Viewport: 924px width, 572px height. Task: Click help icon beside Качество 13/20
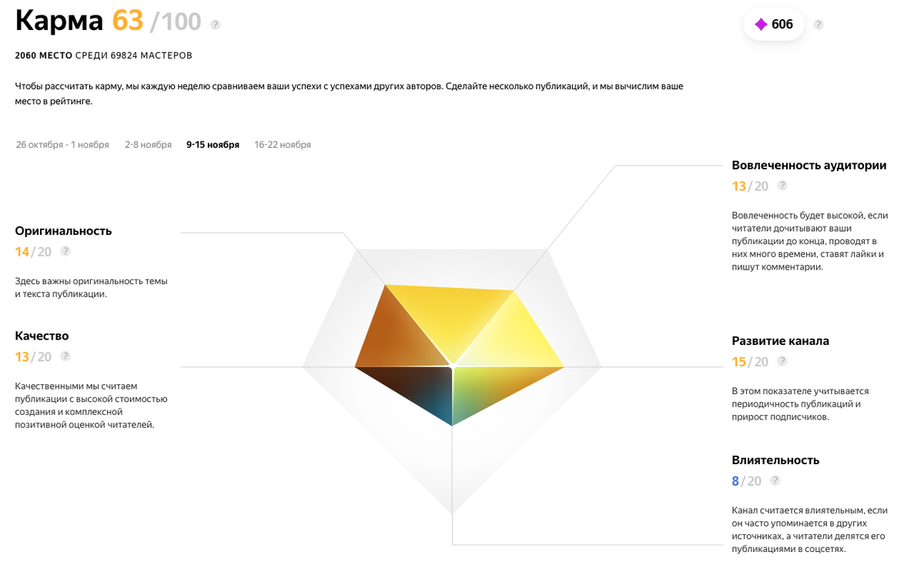coord(65,356)
